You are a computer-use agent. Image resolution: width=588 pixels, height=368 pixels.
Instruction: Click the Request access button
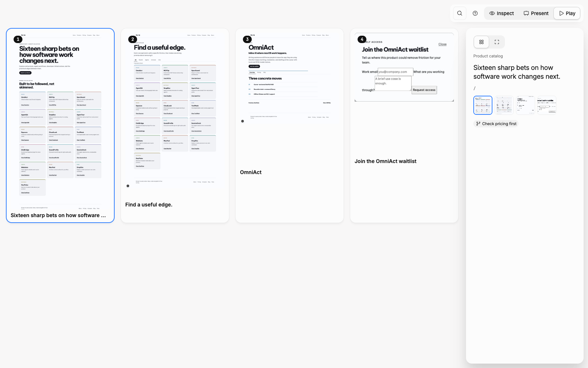pos(424,90)
